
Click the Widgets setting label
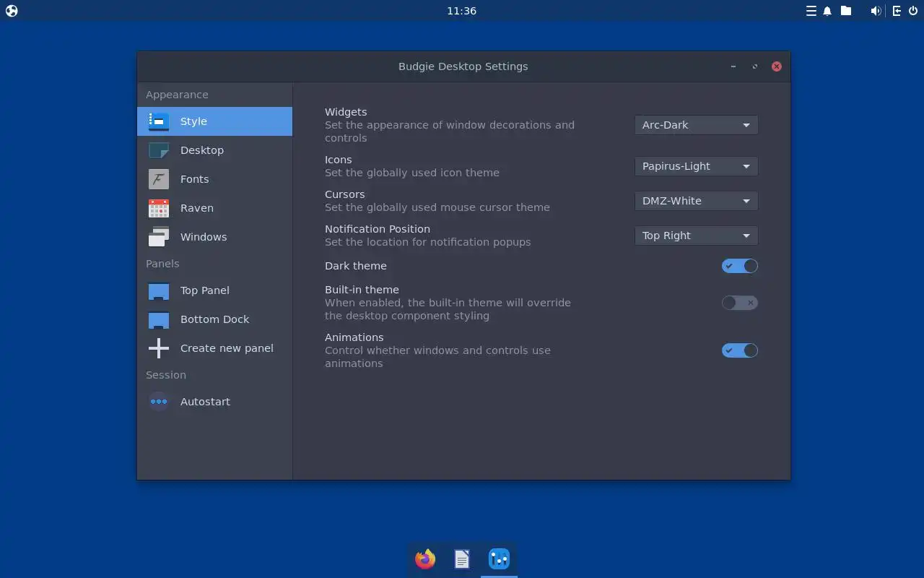point(346,112)
